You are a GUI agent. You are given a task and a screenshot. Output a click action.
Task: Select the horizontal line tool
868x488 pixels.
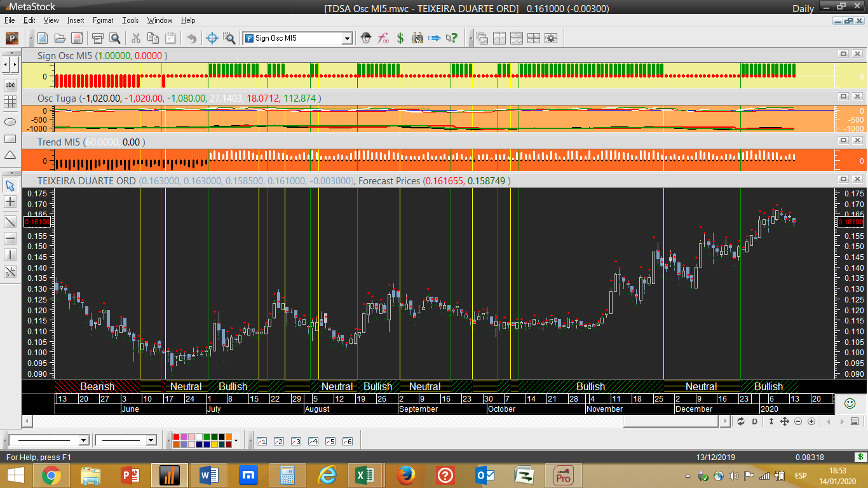[10, 238]
